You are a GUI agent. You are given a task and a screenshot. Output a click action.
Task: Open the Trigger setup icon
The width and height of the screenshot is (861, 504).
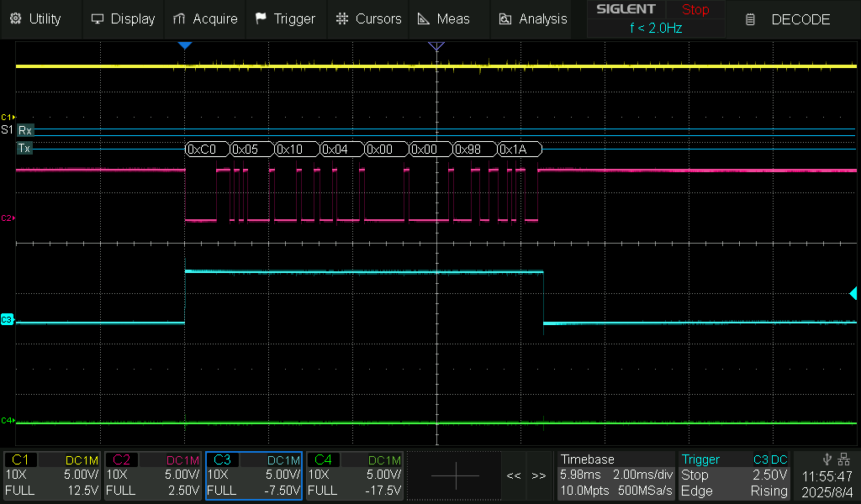pyautogui.click(x=285, y=18)
